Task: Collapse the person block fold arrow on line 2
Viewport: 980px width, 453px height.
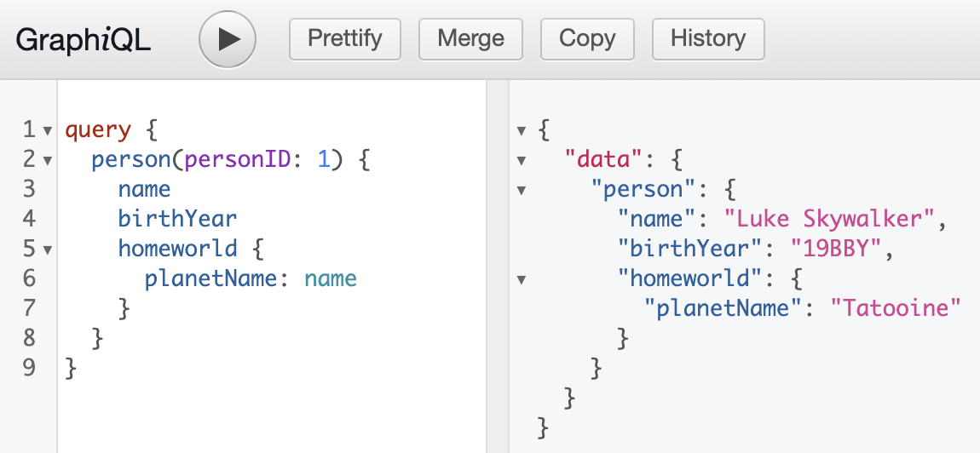Action: click(48, 161)
